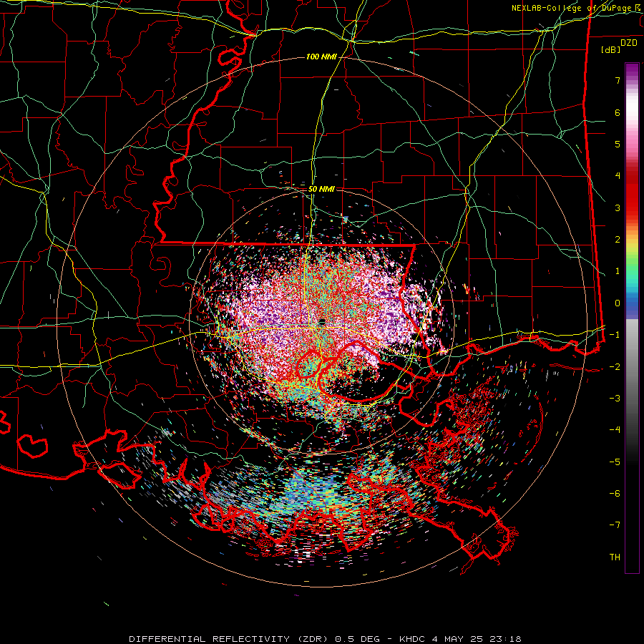This screenshot has height=644, width=644.
Task: Click the 3 value on the color scale
Action: (618, 208)
